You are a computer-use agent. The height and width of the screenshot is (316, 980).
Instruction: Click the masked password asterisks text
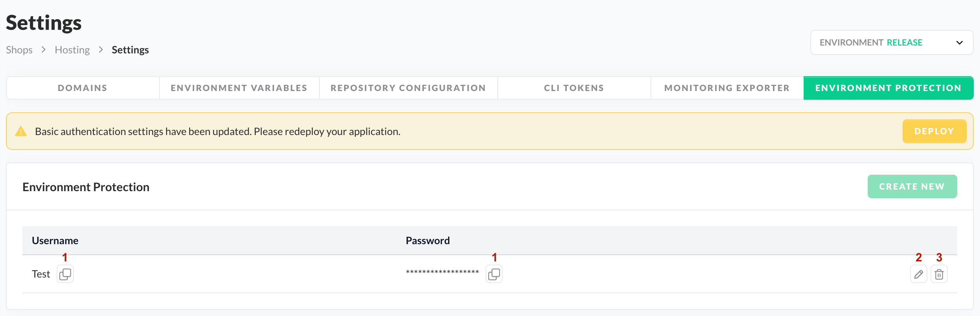pyautogui.click(x=442, y=272)
